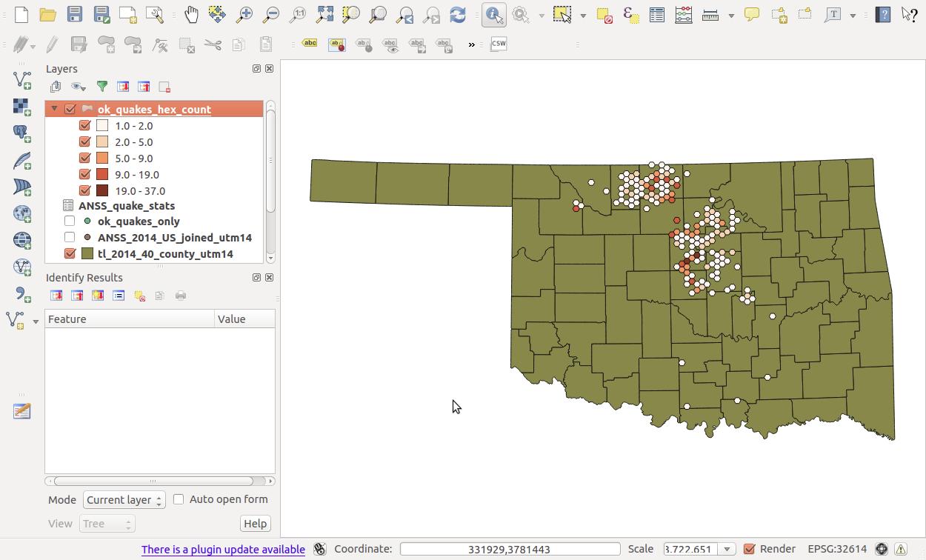Open the attribute table
The height and width of the screenshot is (560, 926).
tap(656, 14)
